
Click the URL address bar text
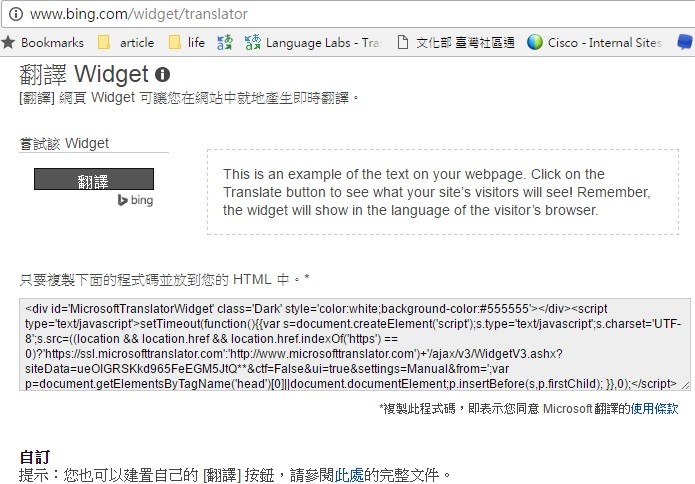coord(139,14)
